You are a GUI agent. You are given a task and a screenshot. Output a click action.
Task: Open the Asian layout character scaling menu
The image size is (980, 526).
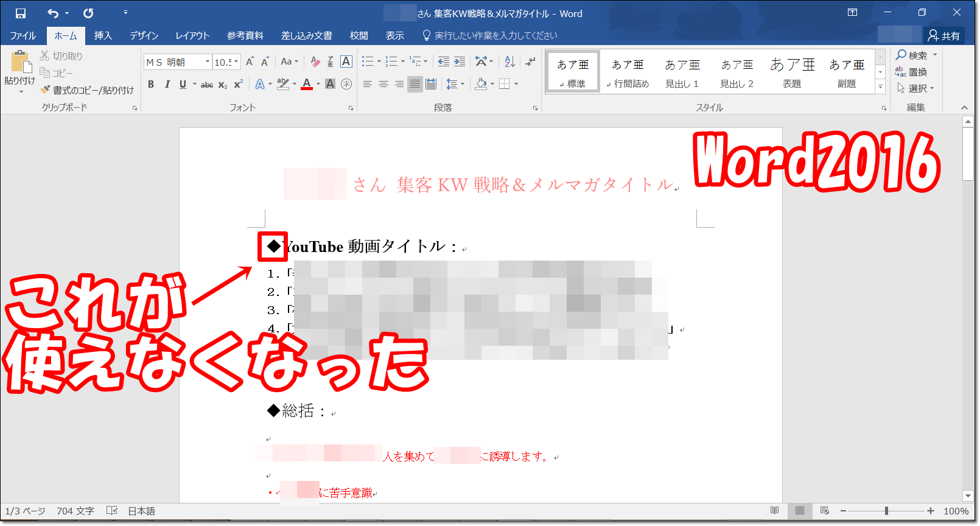click(x=484, y=61)
